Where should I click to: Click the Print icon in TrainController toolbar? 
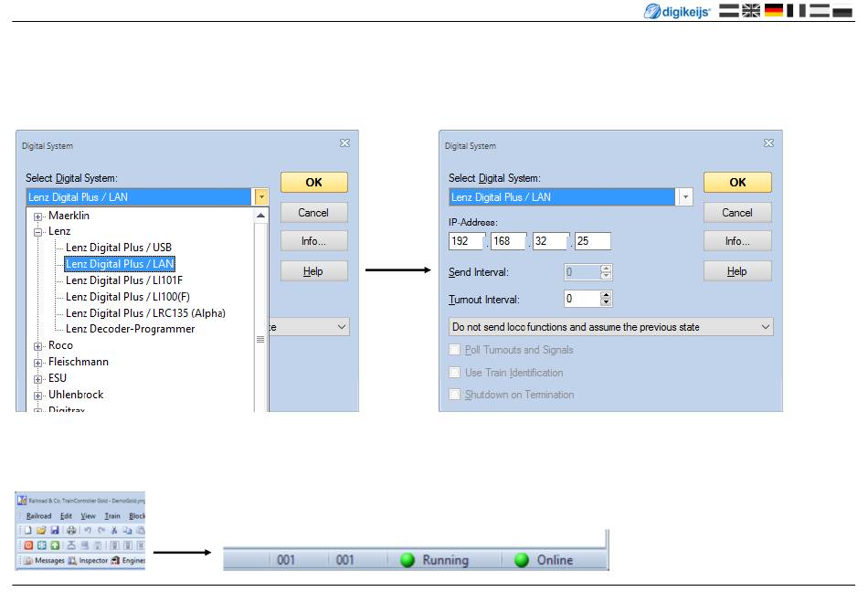[71, 530]
